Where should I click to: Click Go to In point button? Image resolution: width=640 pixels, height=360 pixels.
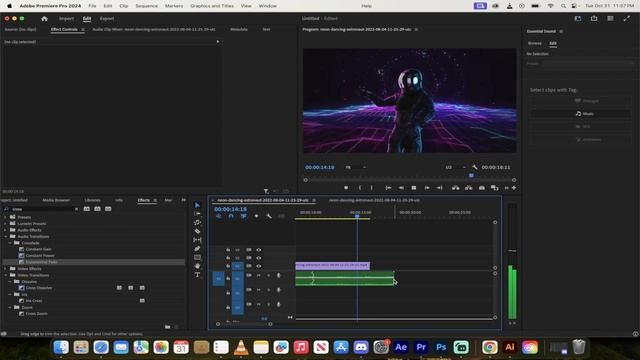[388, 188]
